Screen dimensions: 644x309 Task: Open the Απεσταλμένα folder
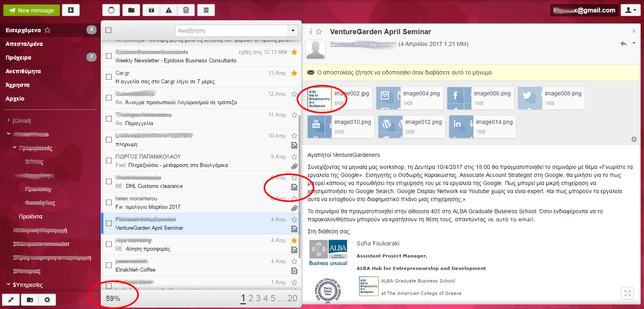coord(24,44)
